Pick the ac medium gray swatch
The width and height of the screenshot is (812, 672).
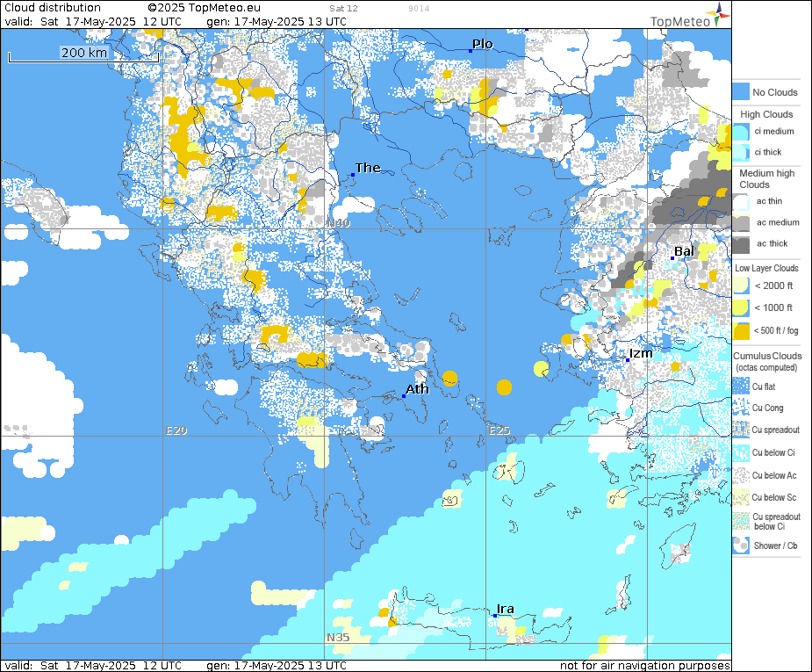741,223
